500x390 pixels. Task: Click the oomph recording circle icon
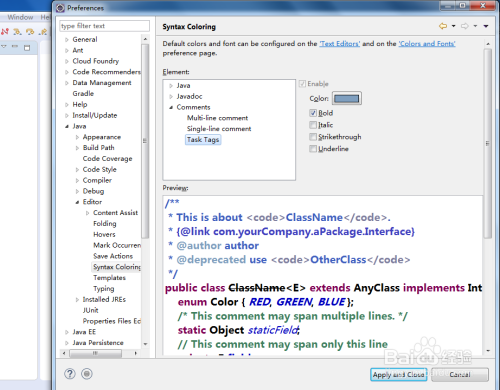pos(87,374)
